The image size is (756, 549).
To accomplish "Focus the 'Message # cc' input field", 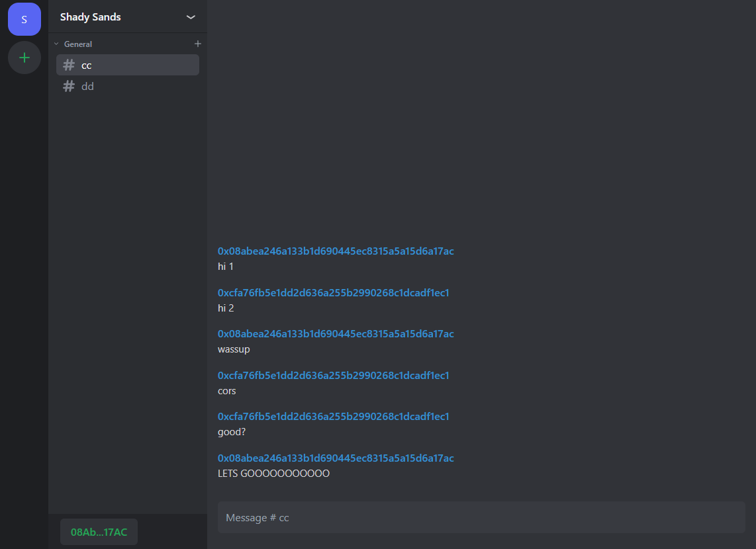I will pos(481,517).
